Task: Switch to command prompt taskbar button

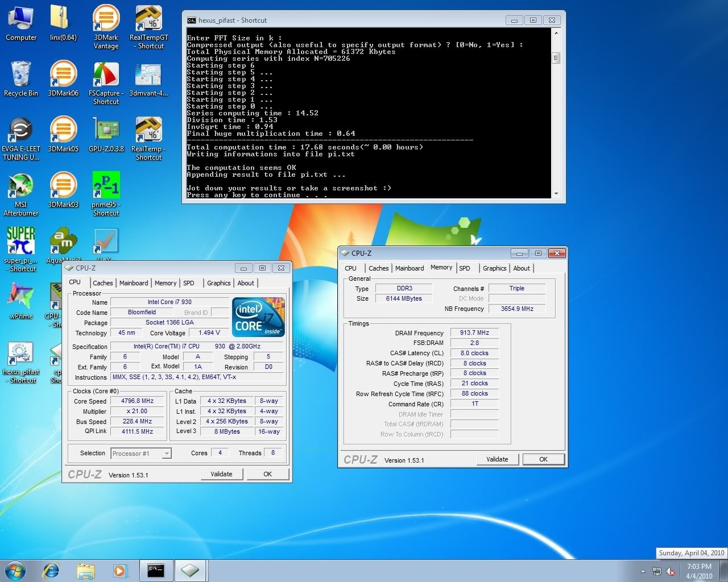Action: (x=155, y=571)
